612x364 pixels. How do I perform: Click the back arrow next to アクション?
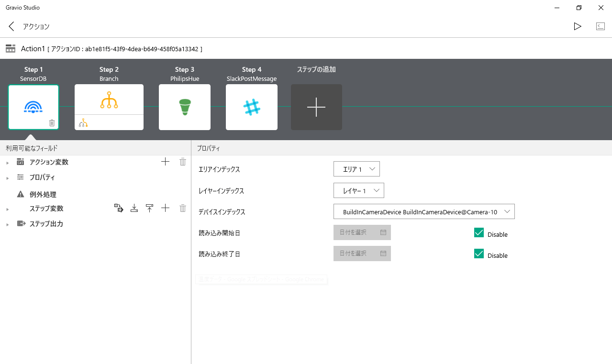(x=11, y=26)
